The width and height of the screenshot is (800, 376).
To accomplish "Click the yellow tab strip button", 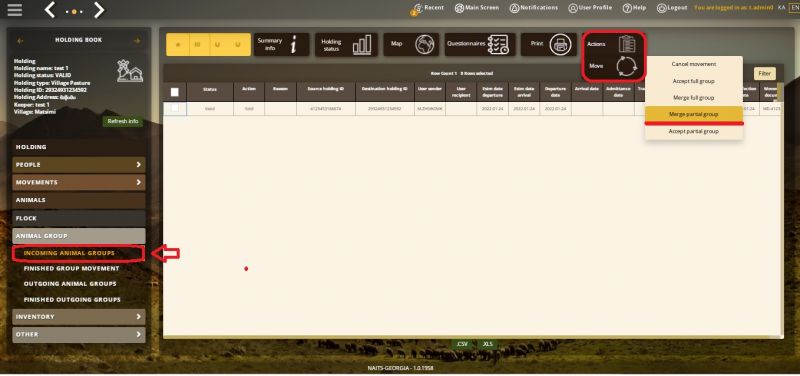I will 208,45.
